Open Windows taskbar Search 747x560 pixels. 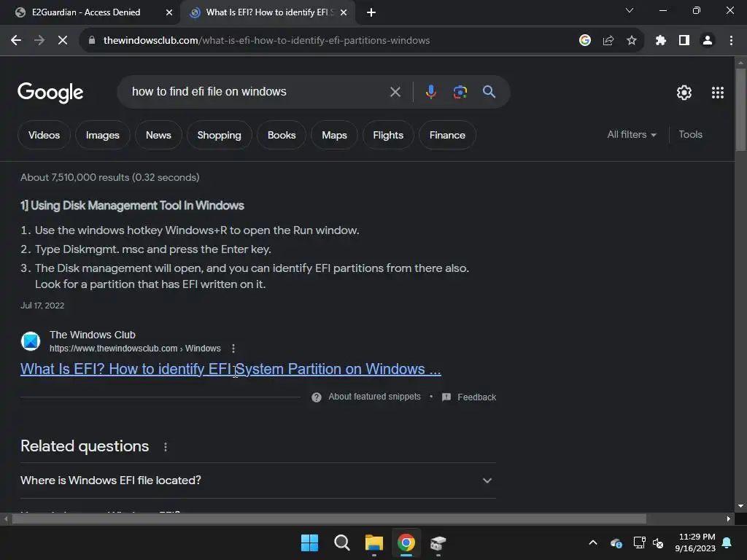coord(341,542)
